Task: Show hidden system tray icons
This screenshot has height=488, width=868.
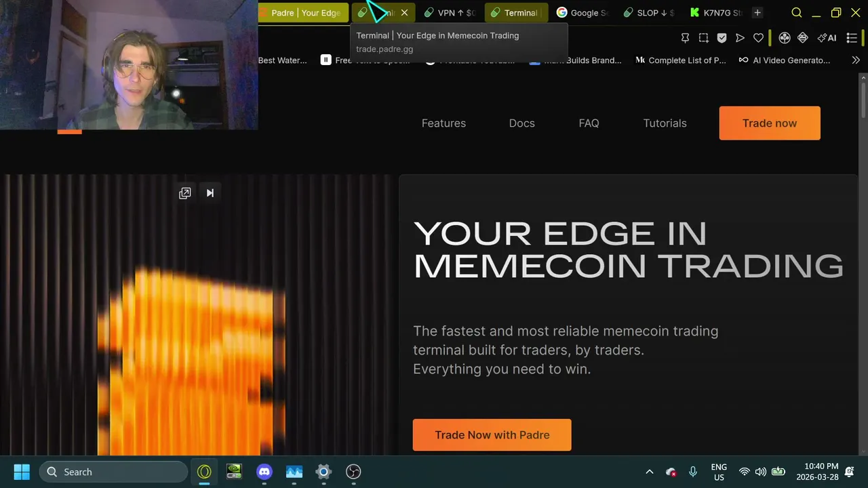Action: 649,472
